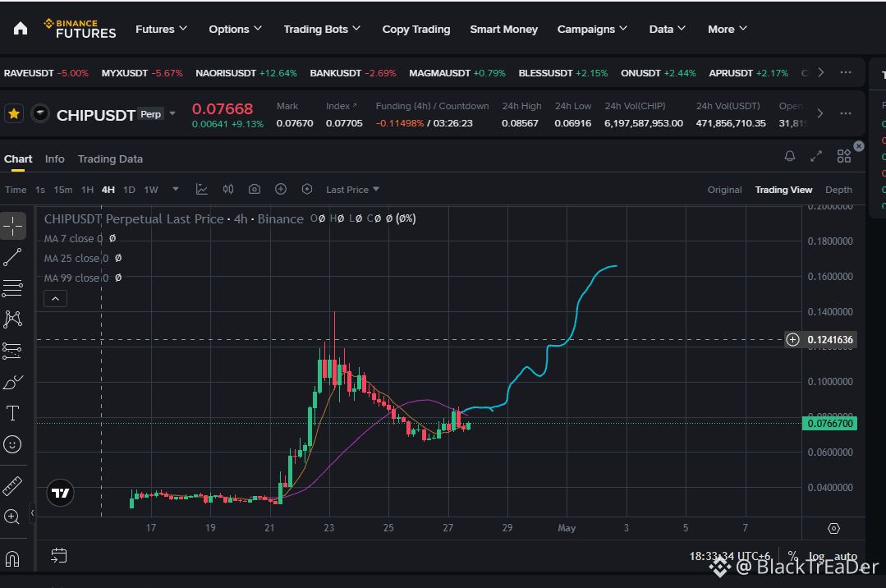
Task: Expand Campaigns menu
Action: click(x=592, y=29)
